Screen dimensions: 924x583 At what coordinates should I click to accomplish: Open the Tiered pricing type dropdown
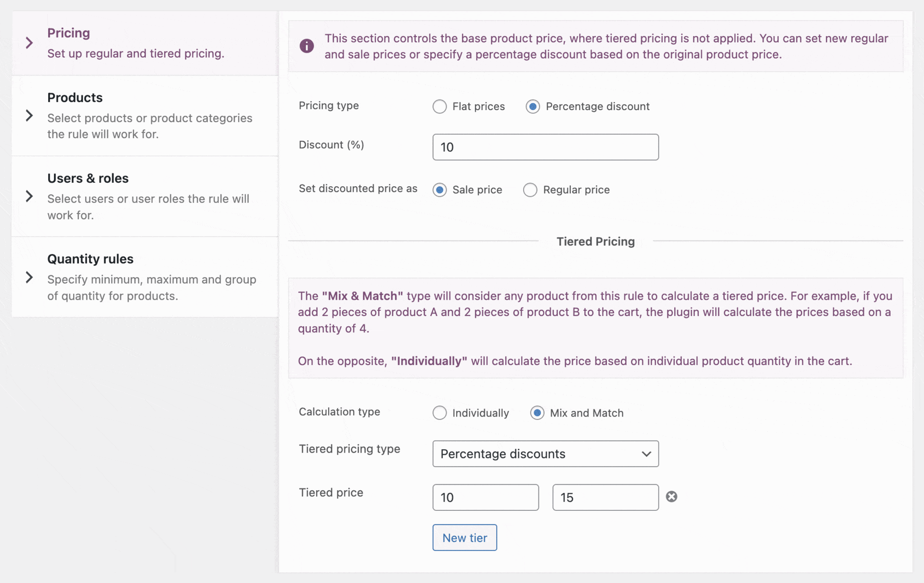coord(545,454)
